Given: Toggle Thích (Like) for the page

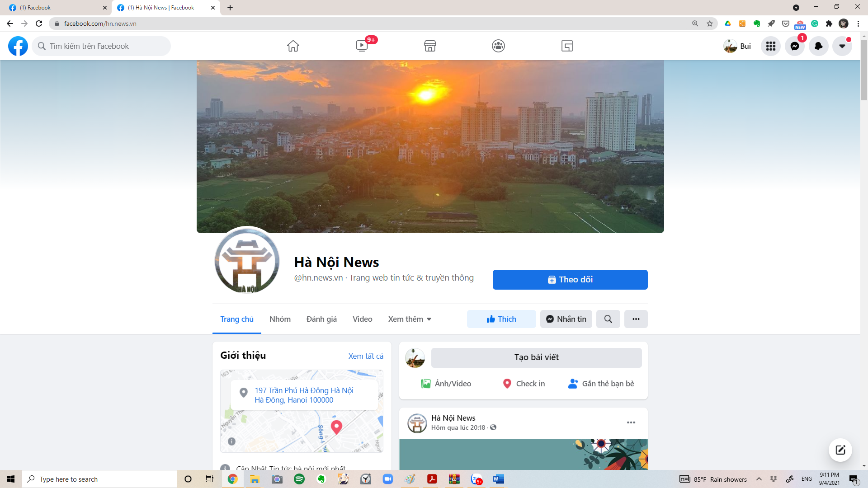Looking at the screenshot, I should (x=501, y=319).
